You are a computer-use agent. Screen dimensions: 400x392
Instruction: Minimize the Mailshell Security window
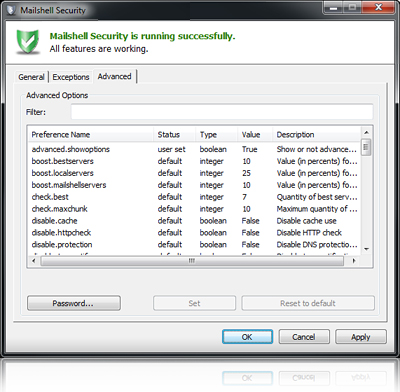pyautogui.click(x=333, y=7)
